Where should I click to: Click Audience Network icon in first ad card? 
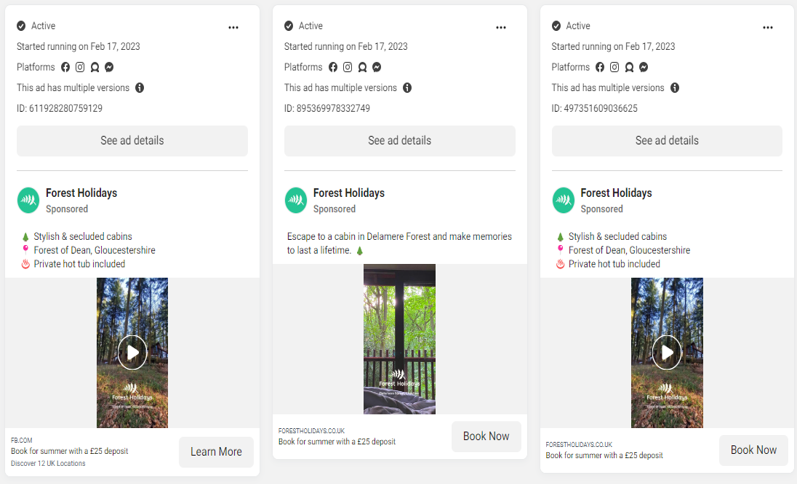(x=95, y=67)
